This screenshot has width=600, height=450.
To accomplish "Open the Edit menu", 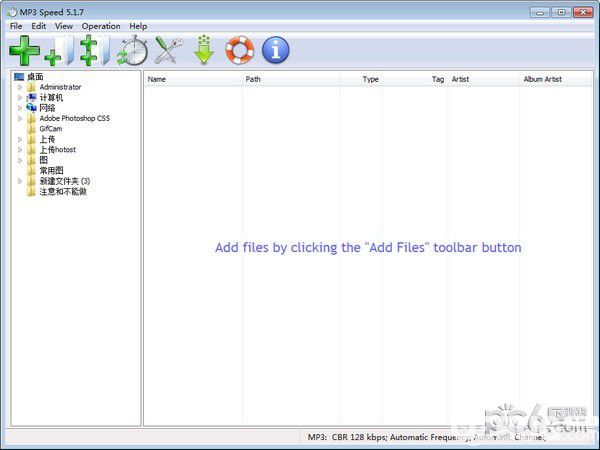I will pos(39,26).
